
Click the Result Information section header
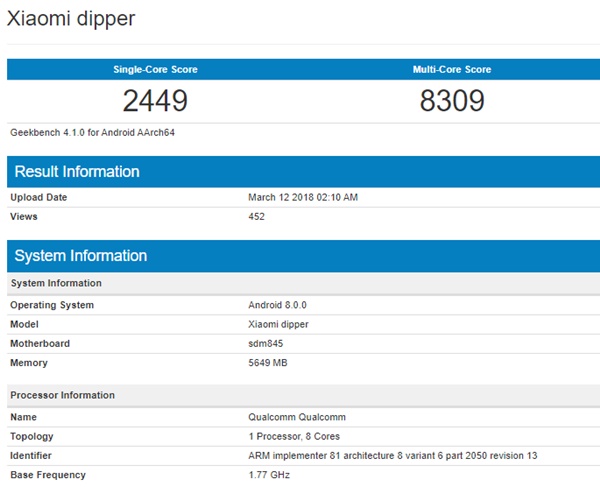click(77, 171)
